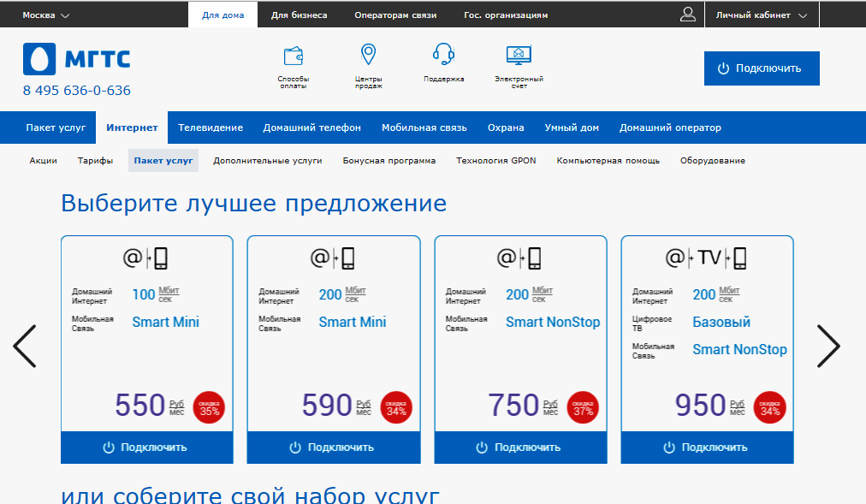The width and height of the screenshot is (866, 504).
Task: Open the Пакет услуг main menu item
Action: [x=56, y=127]
